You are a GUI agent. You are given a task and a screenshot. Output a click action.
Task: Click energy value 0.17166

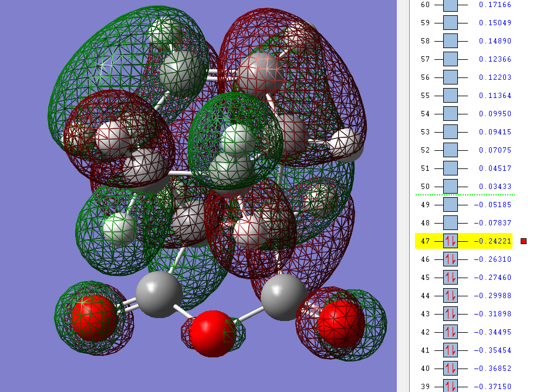pos(495,5)
